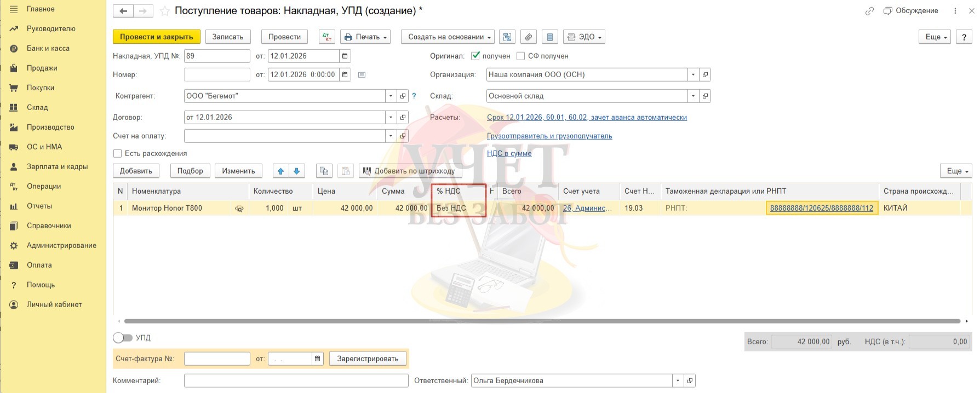Click the copy rows icon
This screenshot has height=393, width=980.
tap(324, 171)
